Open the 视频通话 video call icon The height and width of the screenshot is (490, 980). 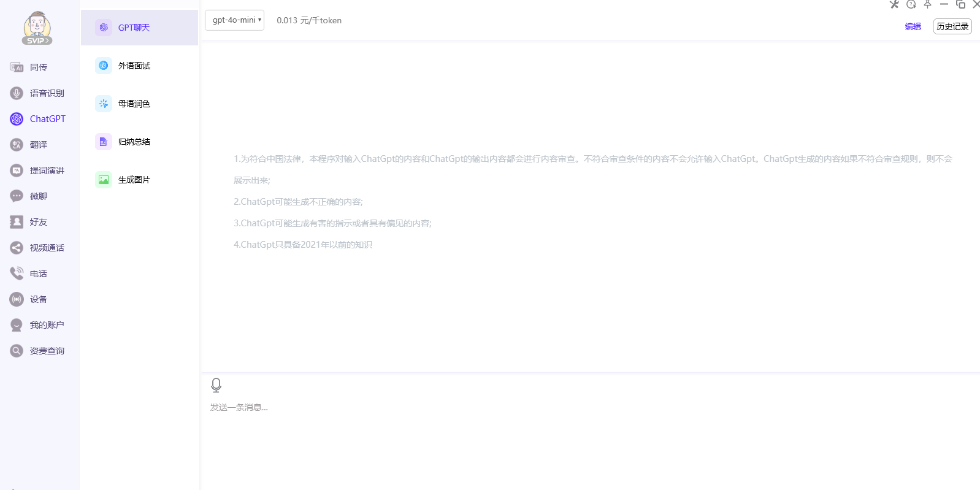click(17, 248)
